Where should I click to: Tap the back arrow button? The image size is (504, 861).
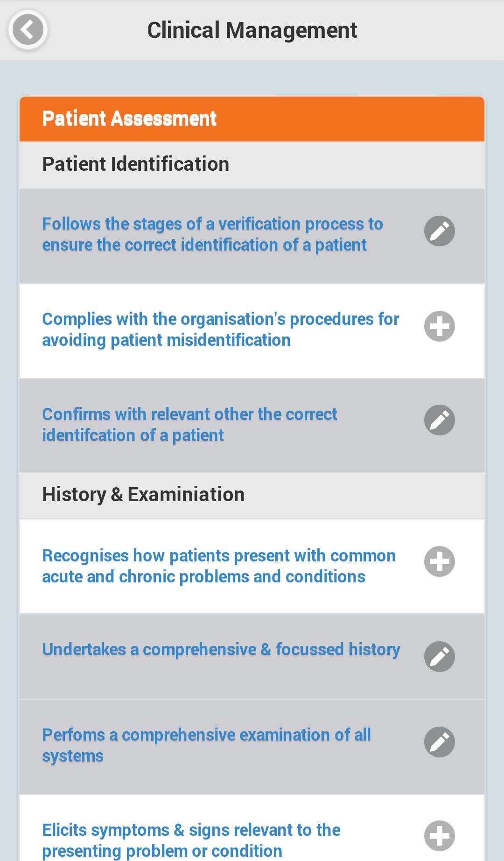click(x=28, y=30)
